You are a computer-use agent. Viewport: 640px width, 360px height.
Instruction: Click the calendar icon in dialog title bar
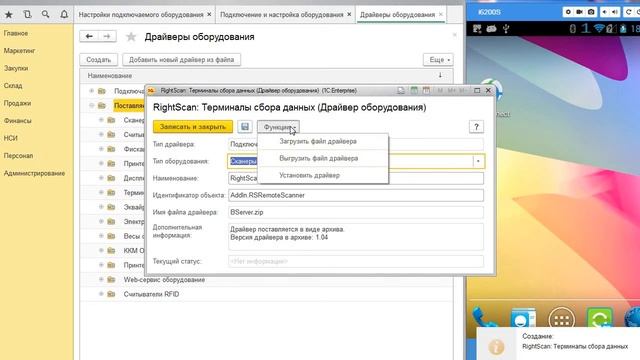click(426, 90)
